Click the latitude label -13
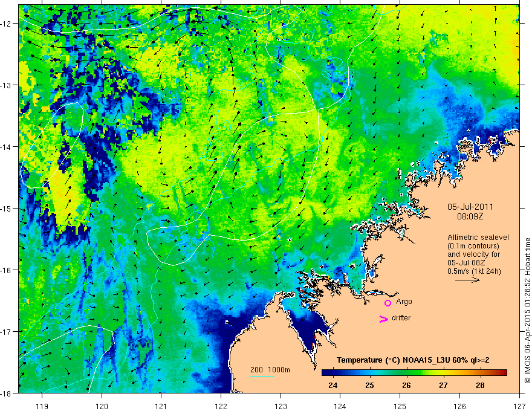 pos(7,85)
